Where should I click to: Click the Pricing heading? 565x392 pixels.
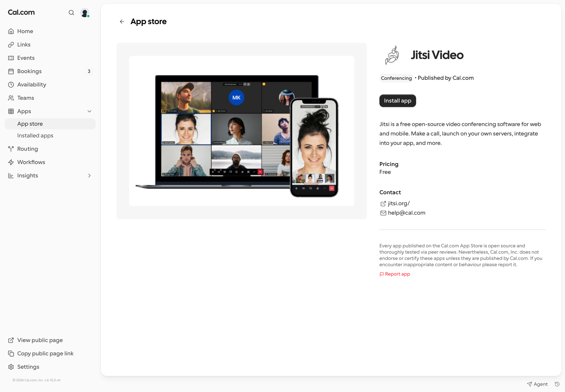point(389,164)
